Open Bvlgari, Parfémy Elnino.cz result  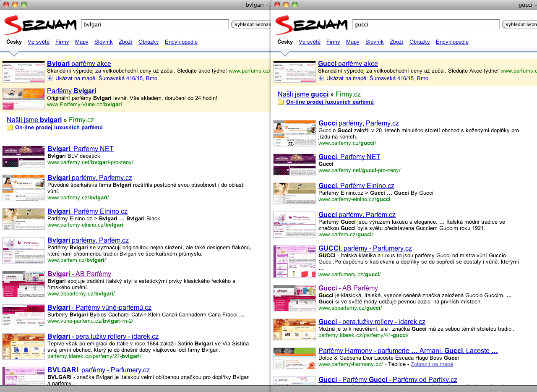point(87,211)
